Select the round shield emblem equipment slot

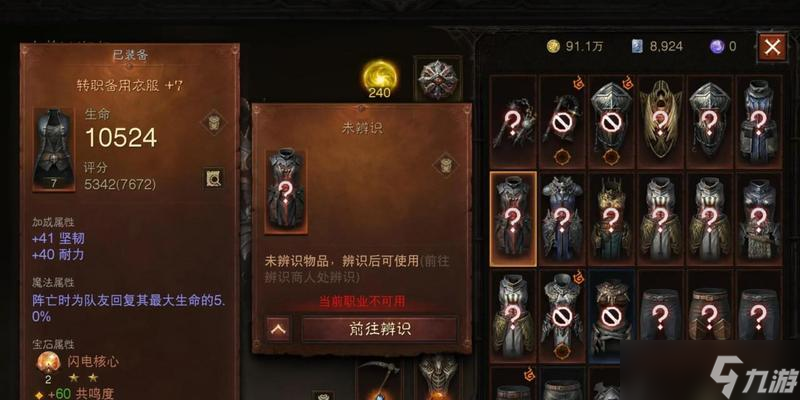(x=438, y=78)
